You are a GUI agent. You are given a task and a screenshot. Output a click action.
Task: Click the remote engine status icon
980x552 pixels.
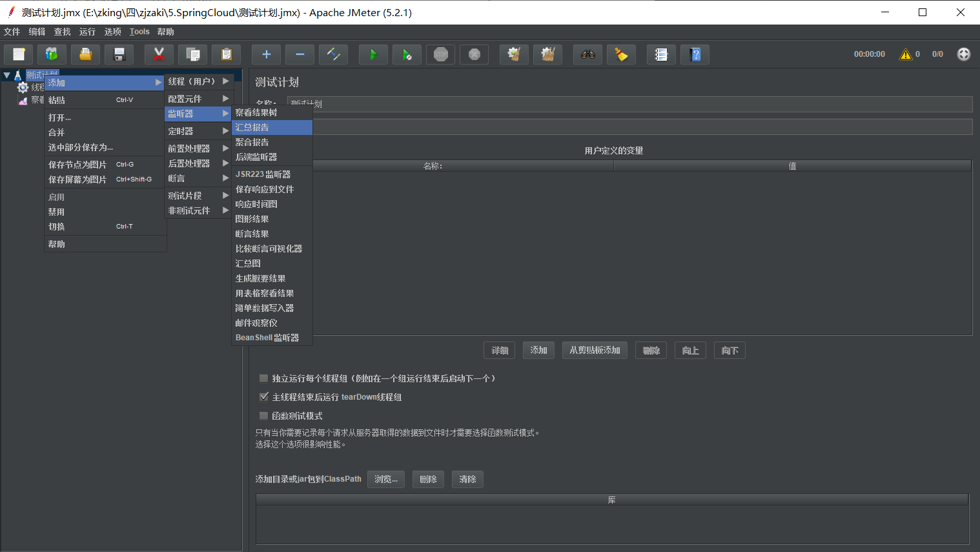[x=963, y=54]
